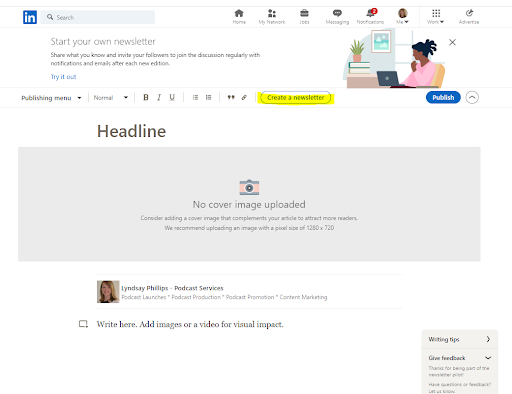Expand Writing tips panel
Viewport: 512px width, 394px height.
[x=460, y=339]
